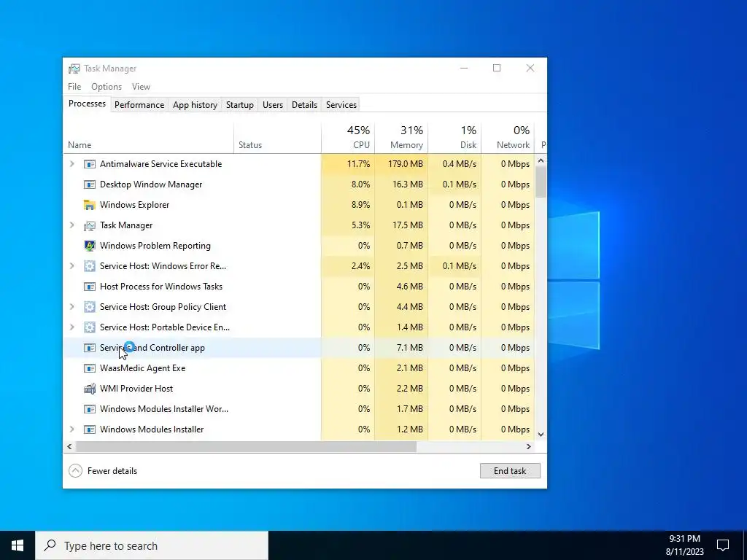Click the vertical scrollbar thumb

pyautogui.click(x=541, y=182)
